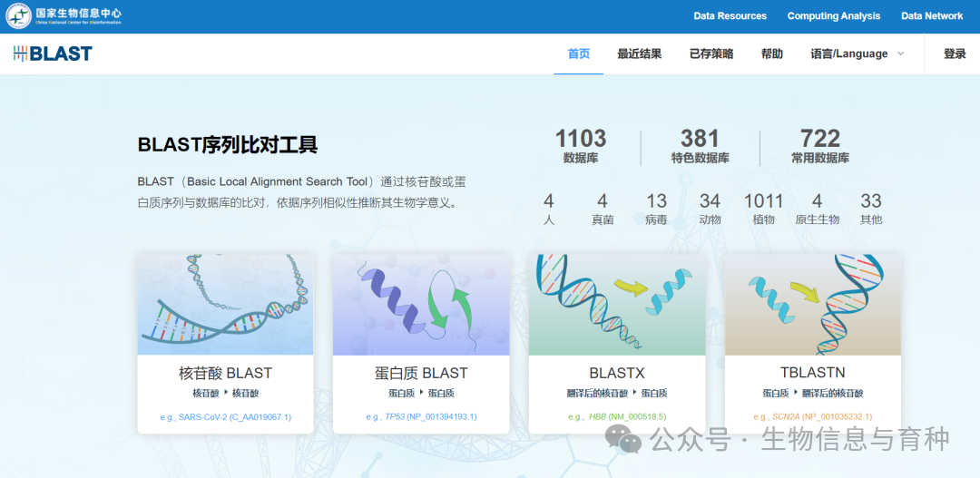Viewport: 980px width, 478px height.
Task: Open the Data Resources menu
Action: pyautogui.click(x=730, y=16)
